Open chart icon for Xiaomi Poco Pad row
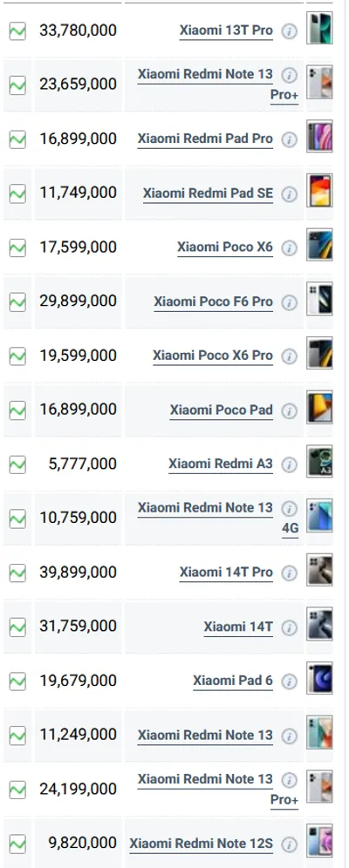Screen dimensions: 349x868 pos(17,410)
